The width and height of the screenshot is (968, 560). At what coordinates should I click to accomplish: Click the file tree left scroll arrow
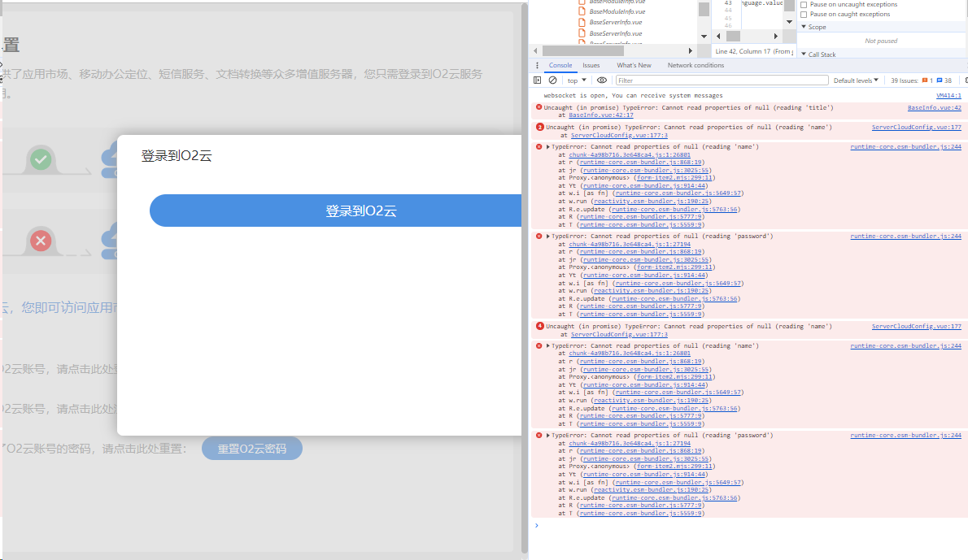point(535,50)
